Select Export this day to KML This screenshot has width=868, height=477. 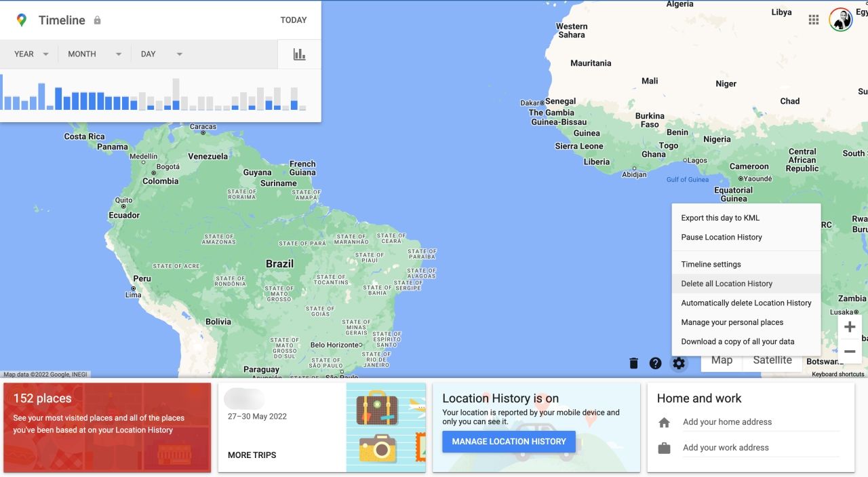(746, 218)
